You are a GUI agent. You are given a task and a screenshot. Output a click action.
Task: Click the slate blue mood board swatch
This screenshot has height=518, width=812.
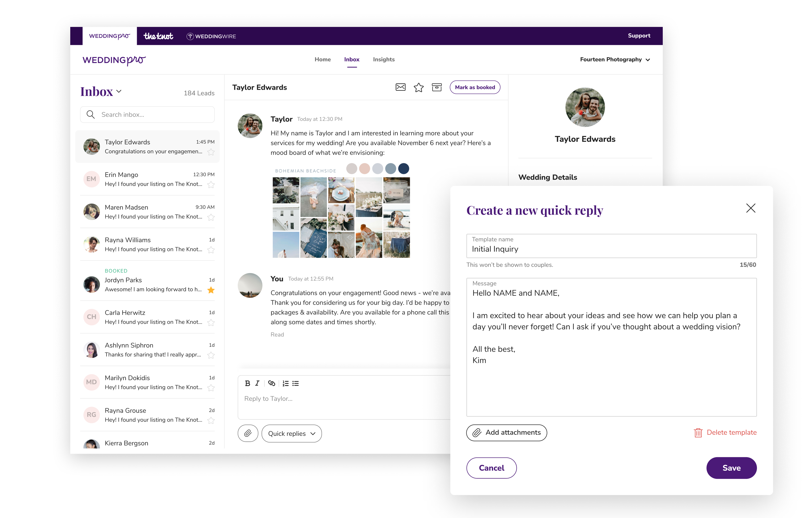coord(390,169)
